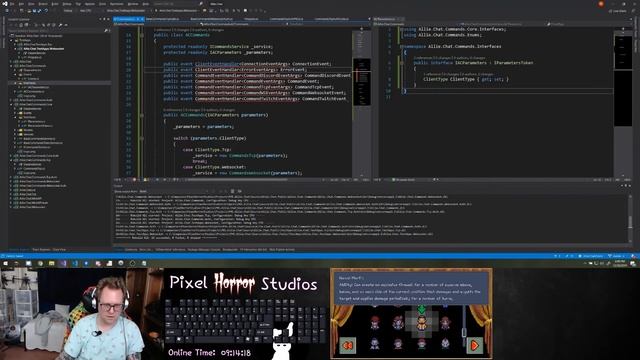640x360 pixels.
Task: Expand the Allie.Chat.WebAPI project node
Action: click(x=11, y=198)
